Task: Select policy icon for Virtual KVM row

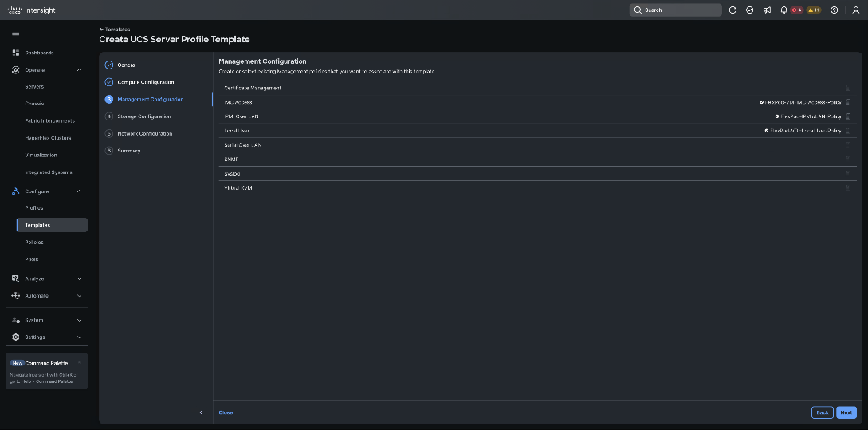Action: (847, 188)
